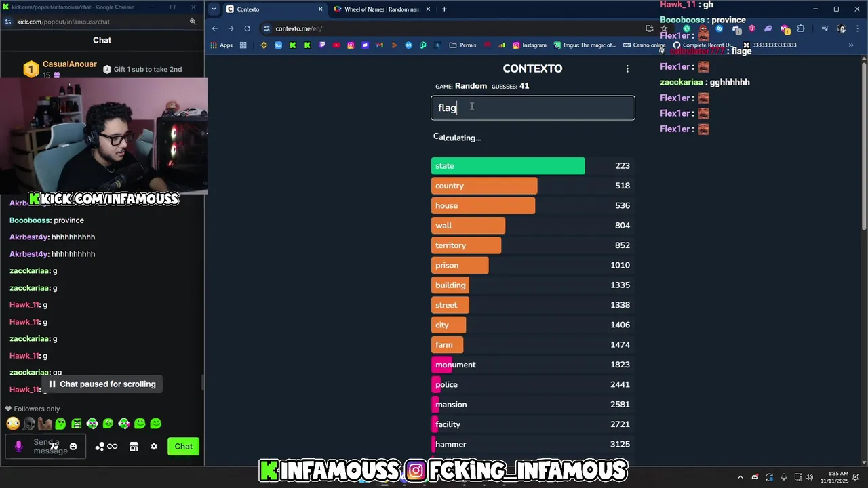
Task: Click the Send a message chat field
Action: 46,447
